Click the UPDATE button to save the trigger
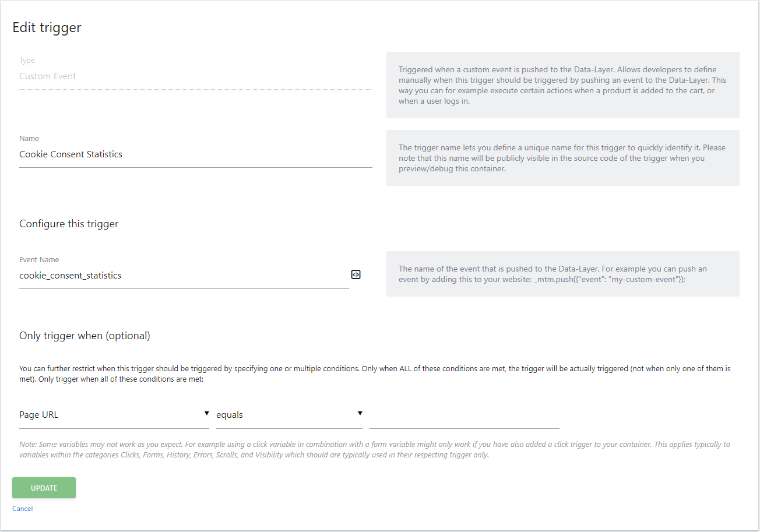The image size is (760, 532). 44,488
